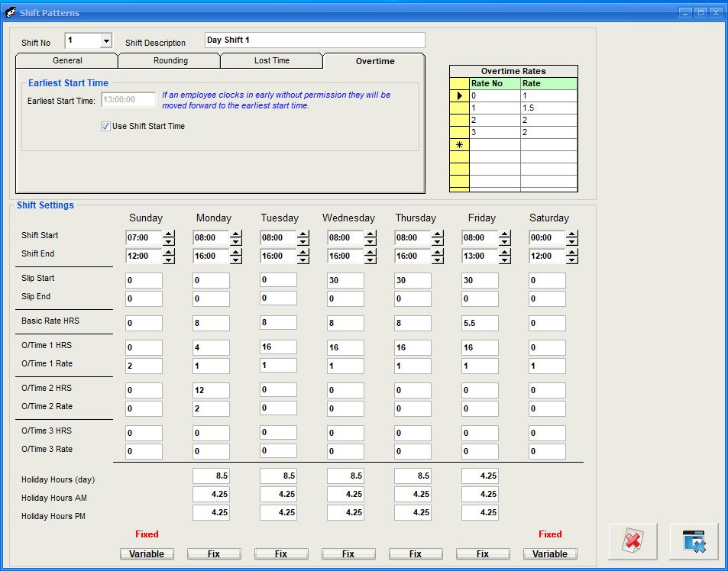Click the Fix button under Friday
The image size is (728, 571).
click(483, 554)
